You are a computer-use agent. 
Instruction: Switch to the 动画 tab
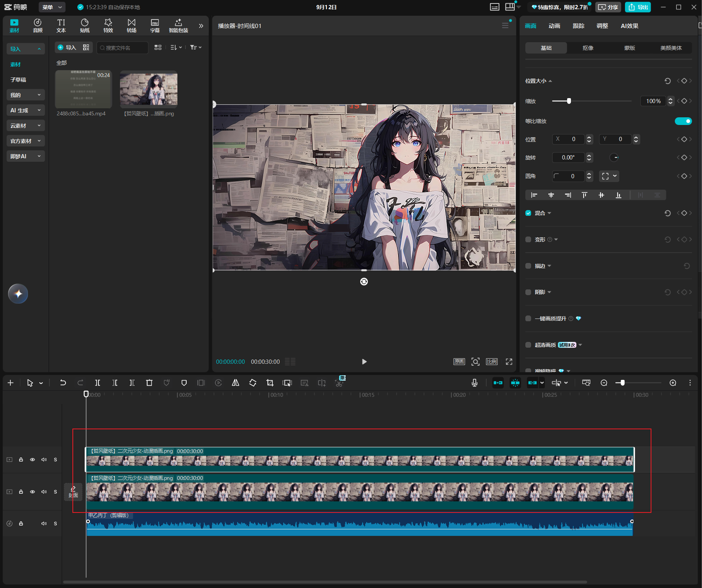(x=554, y=26)
